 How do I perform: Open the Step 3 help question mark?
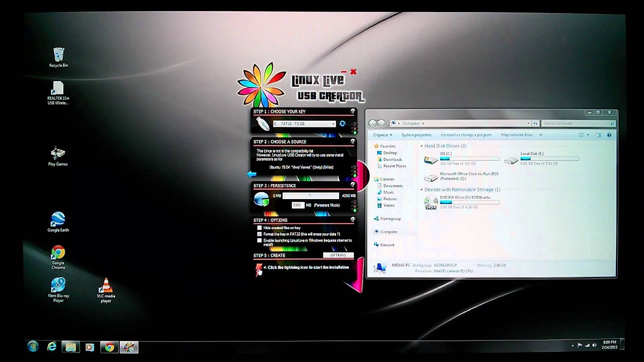(x=353, y=185)
